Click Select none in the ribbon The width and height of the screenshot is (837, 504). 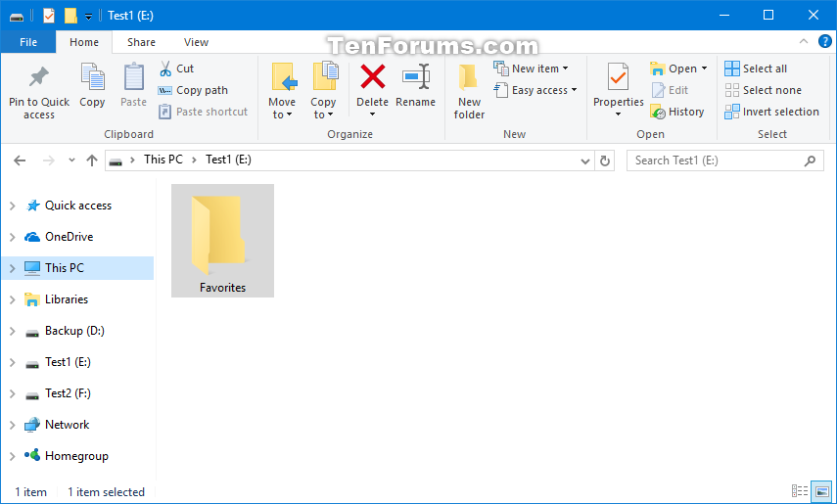pyautogui.click(x=764, y=90)
